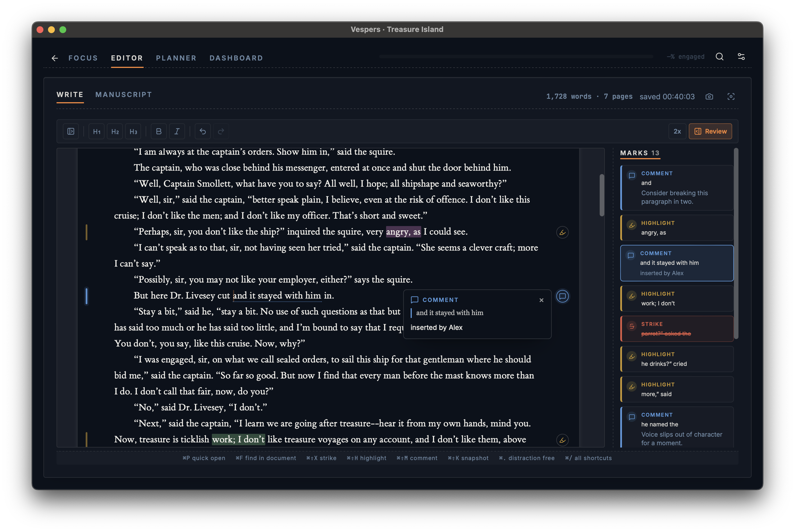Click highlight marker beside 'work; I don't' line
The image size is (795, 532).
tap(563, 440)
